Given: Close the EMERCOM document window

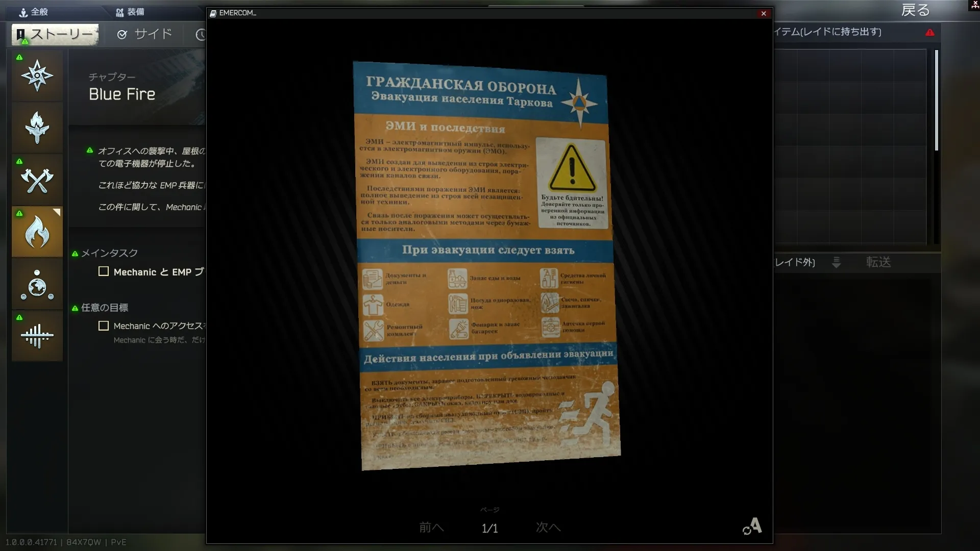Looking at the screenshot, I should coord(764,13).
